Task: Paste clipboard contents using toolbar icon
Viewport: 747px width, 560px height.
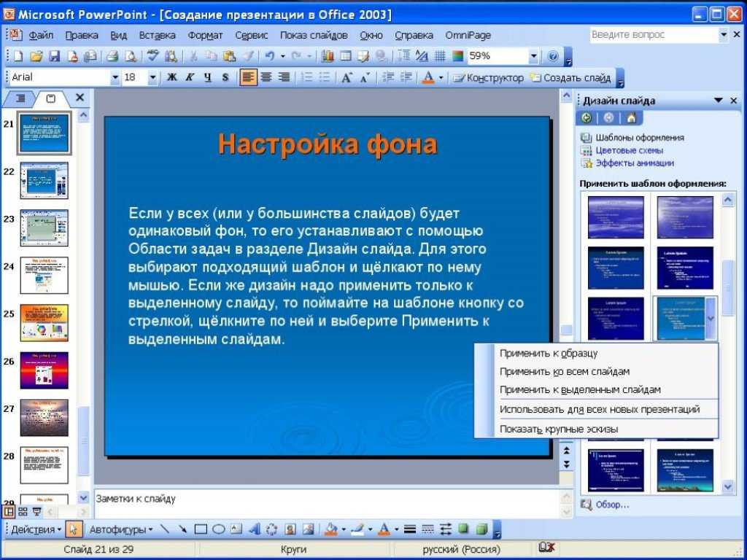Action: pos(229,57)
